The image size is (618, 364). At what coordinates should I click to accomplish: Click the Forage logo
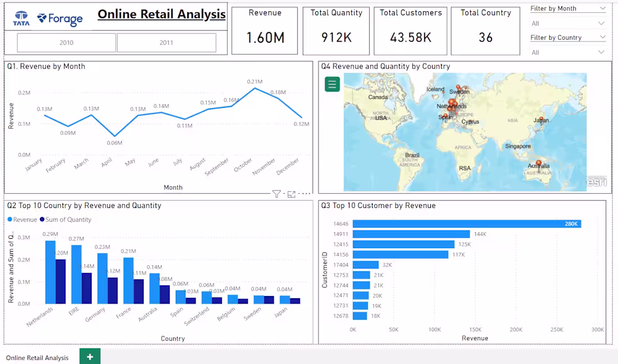coord(59,19)
